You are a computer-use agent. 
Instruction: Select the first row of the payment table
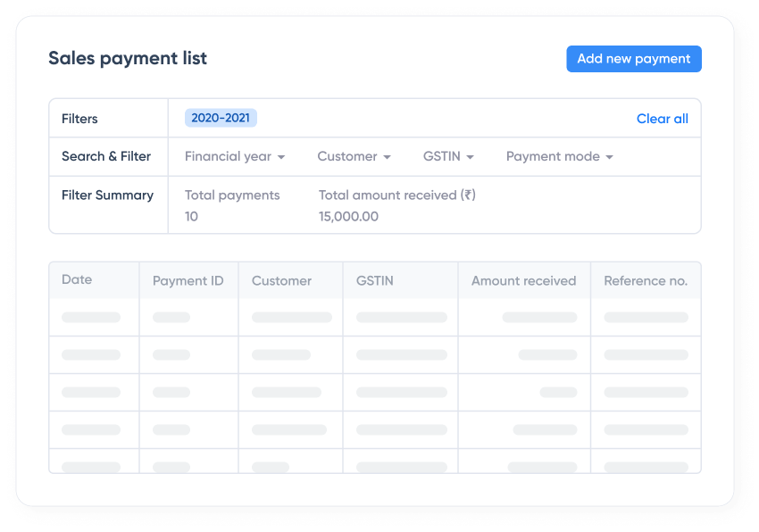tap(375, 317)
